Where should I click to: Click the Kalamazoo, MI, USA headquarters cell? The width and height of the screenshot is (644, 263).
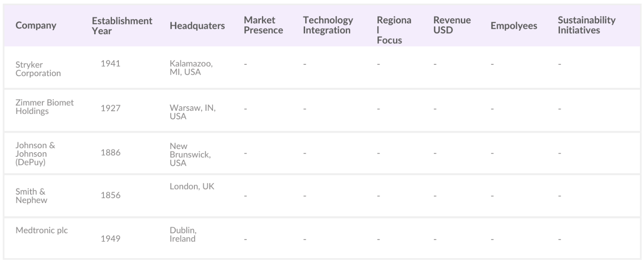(x=191, y=68)
